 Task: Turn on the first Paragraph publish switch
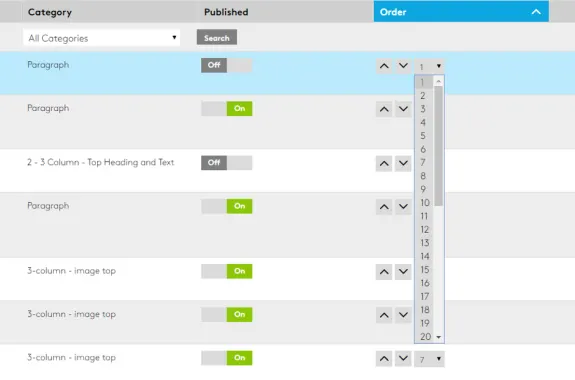pos(227,65)
